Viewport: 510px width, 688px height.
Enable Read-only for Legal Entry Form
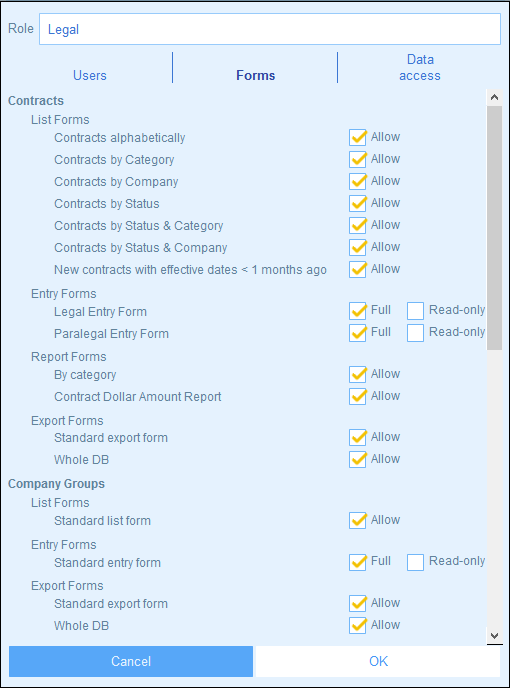coord(415,311)
